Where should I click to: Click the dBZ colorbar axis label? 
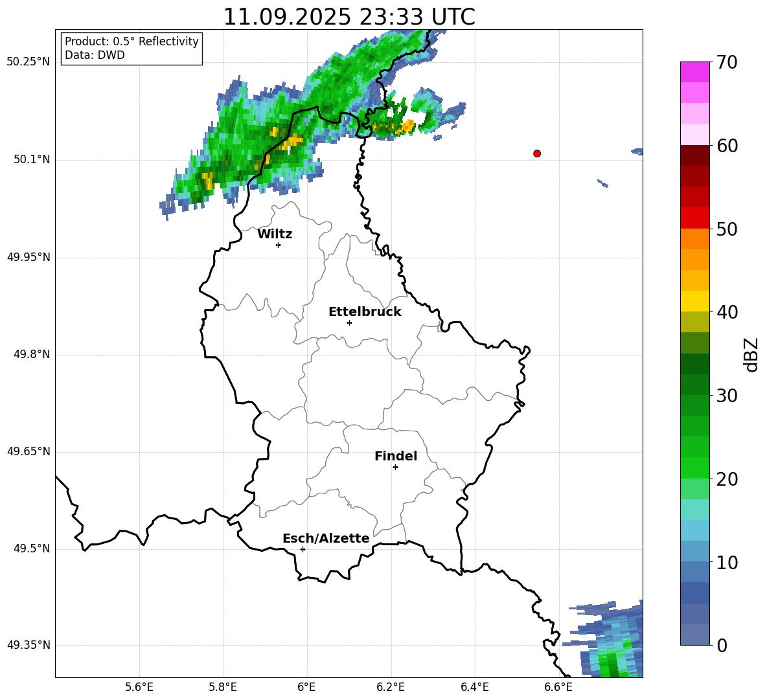point(751,354)
